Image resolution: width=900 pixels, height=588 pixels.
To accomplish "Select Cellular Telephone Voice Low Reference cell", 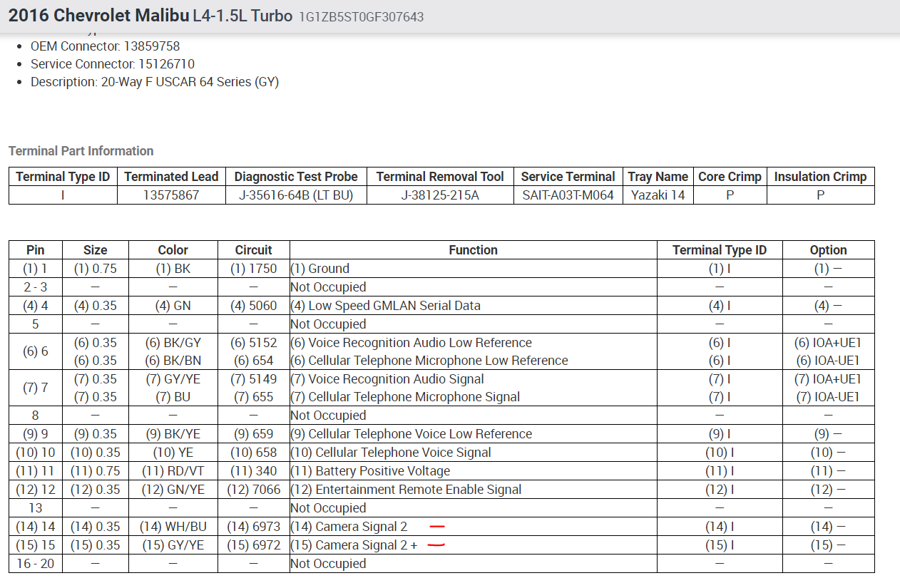I will pos(473,434).
